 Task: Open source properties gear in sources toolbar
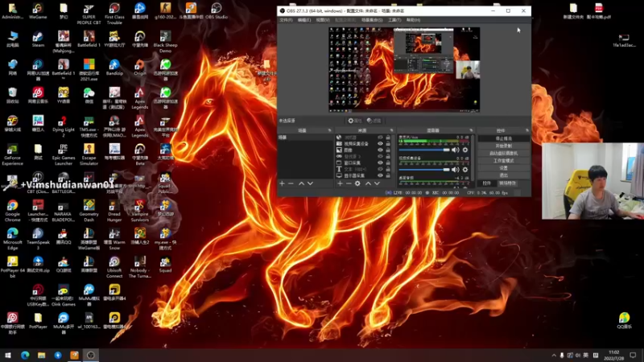point(357,183)
